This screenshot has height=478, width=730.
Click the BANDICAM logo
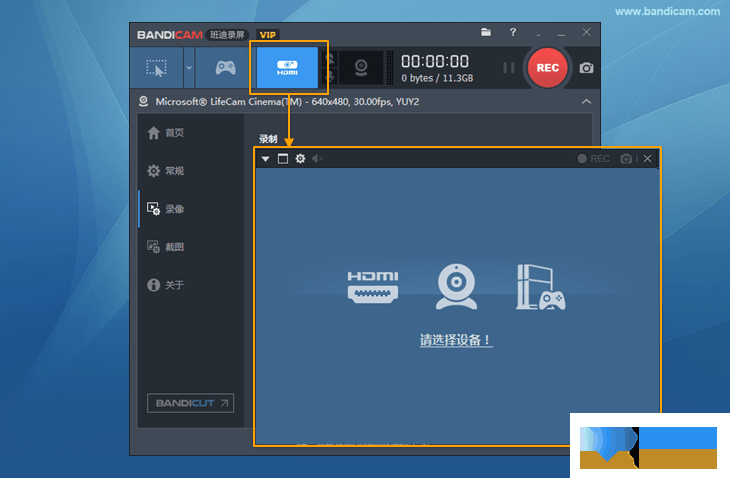coord(170,35)
